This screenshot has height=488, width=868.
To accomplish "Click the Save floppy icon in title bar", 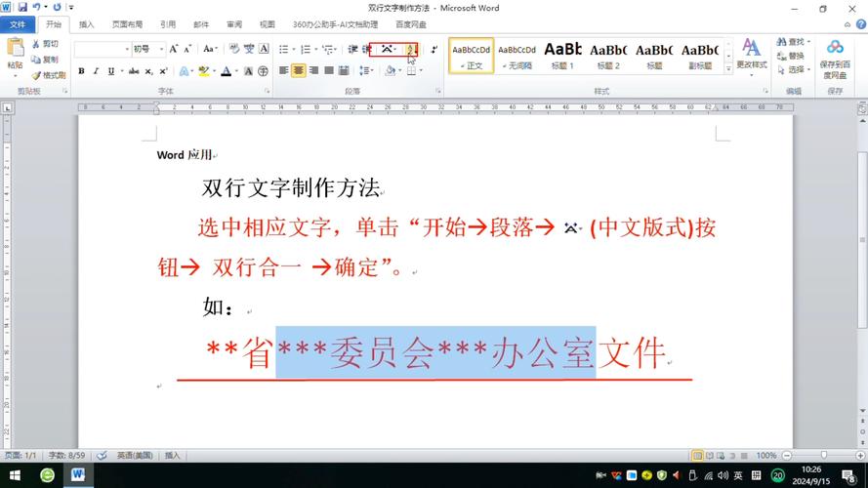I will [x=22, y=7].
